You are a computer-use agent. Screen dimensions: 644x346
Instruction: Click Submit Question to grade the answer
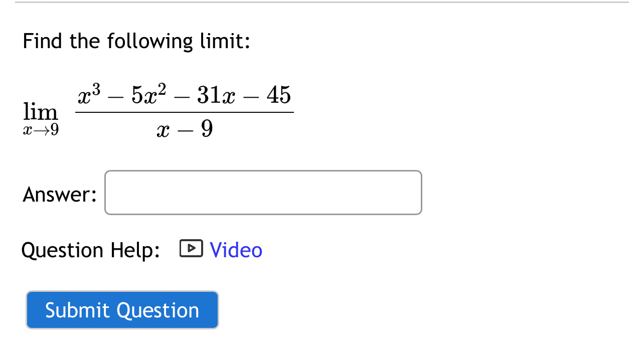click(x=122, y=310)
